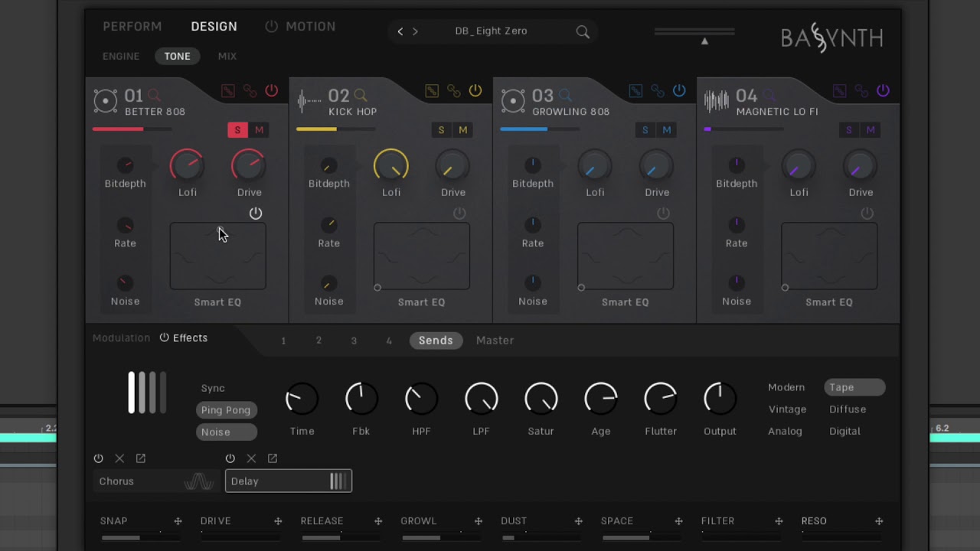Open layer 01 sound browser magnifier

(x=155, y=95)
